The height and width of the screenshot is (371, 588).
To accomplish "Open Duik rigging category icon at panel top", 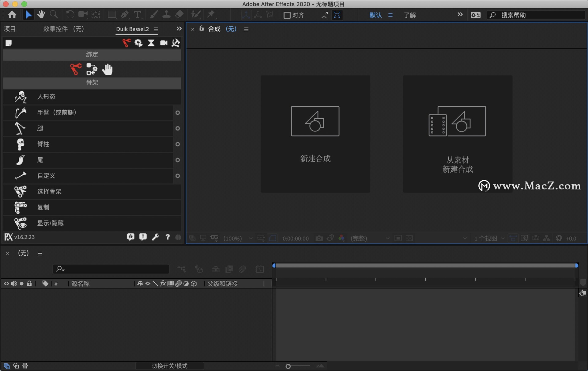I will click(126, 43).
